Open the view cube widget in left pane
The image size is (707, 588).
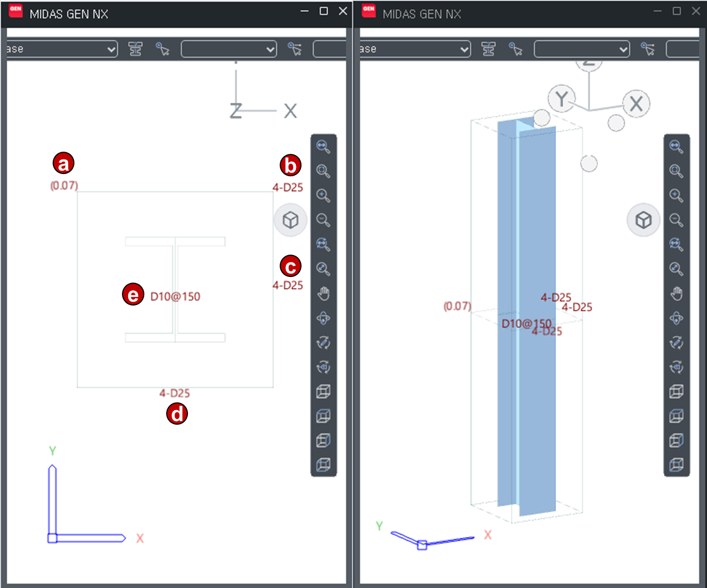290,220
